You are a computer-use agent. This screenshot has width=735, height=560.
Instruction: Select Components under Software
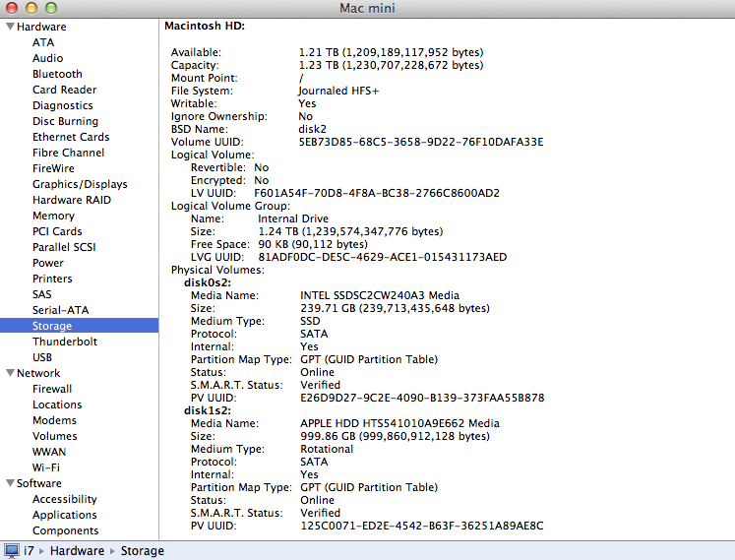(x=66, y=530)
